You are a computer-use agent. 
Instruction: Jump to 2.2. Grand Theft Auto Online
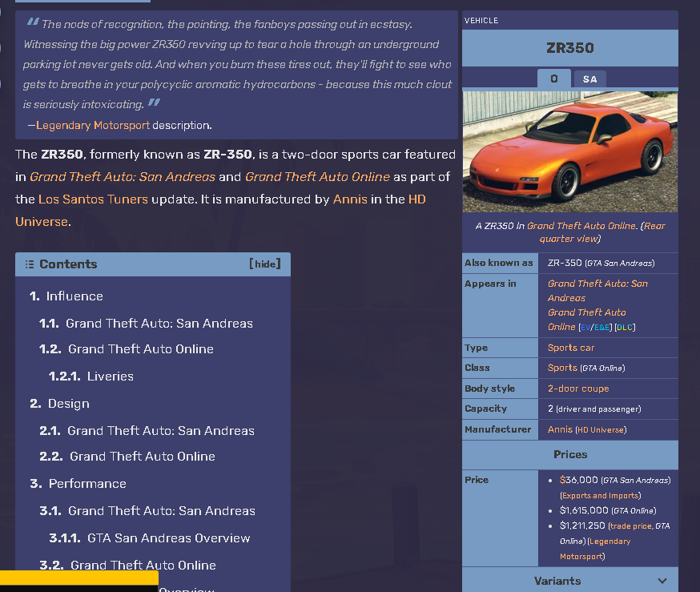pyautogui.click(x=127, y=457)
